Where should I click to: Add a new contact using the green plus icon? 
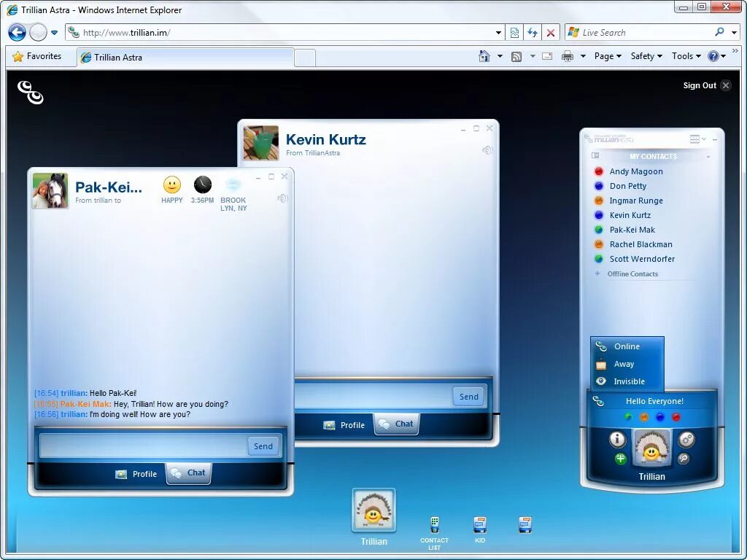click(620, 459)
